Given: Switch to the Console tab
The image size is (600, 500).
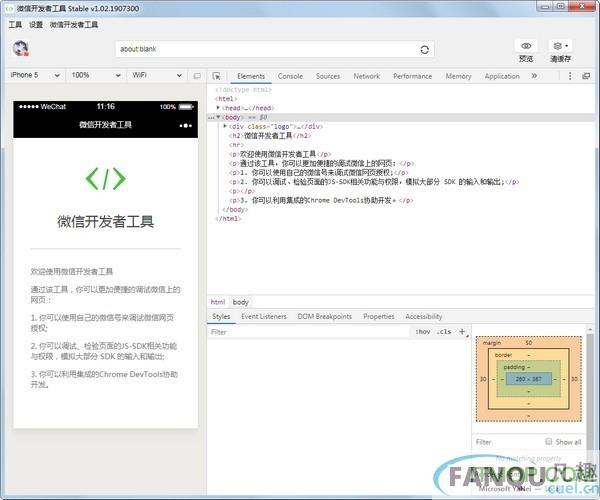Looking at the screenshot, I should point(290,76).
